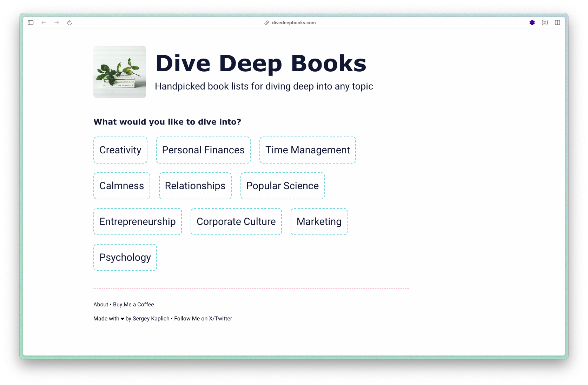Click the divedeepbooks.com address bar
Screen dimensions: 588x385
point(293,22)
